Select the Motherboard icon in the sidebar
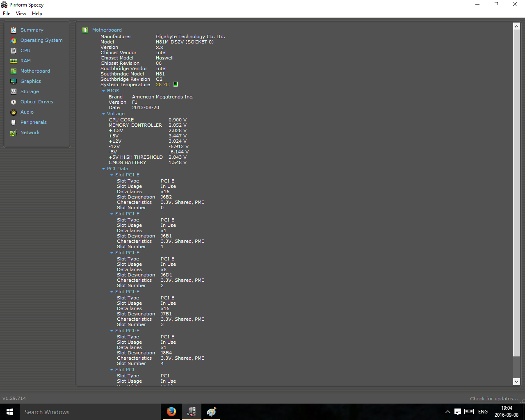The height and width of the screenshot is (420, 525). (x=14, y=71)
